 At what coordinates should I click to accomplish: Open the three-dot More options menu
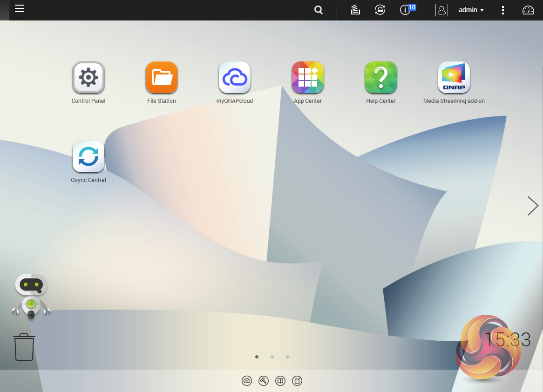[x=503, y=10]
